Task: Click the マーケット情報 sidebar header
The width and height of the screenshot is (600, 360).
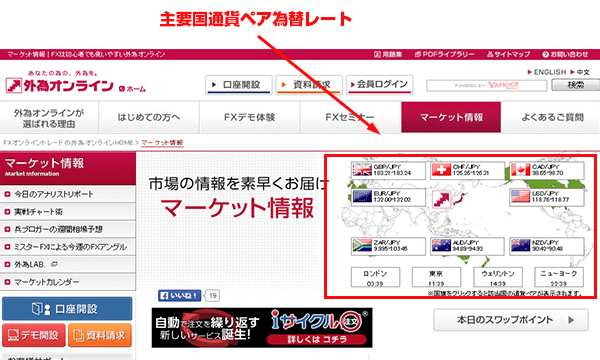Action: (68, 168)
